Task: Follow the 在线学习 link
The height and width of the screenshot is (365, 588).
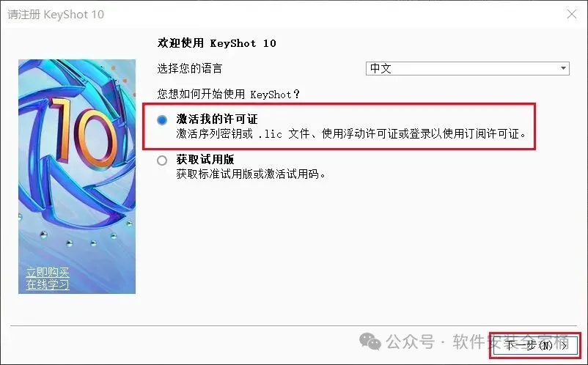Action: click(48, 285)
